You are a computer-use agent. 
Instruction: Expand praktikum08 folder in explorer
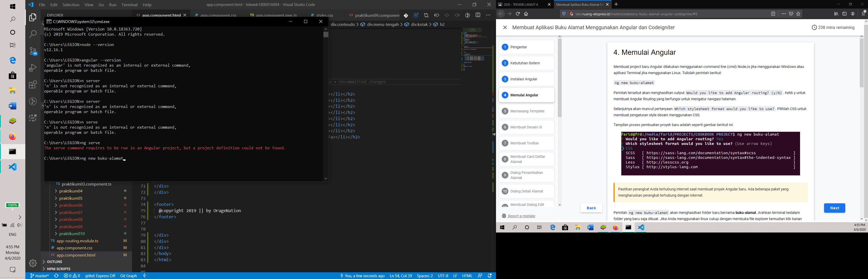pos(71,219)
